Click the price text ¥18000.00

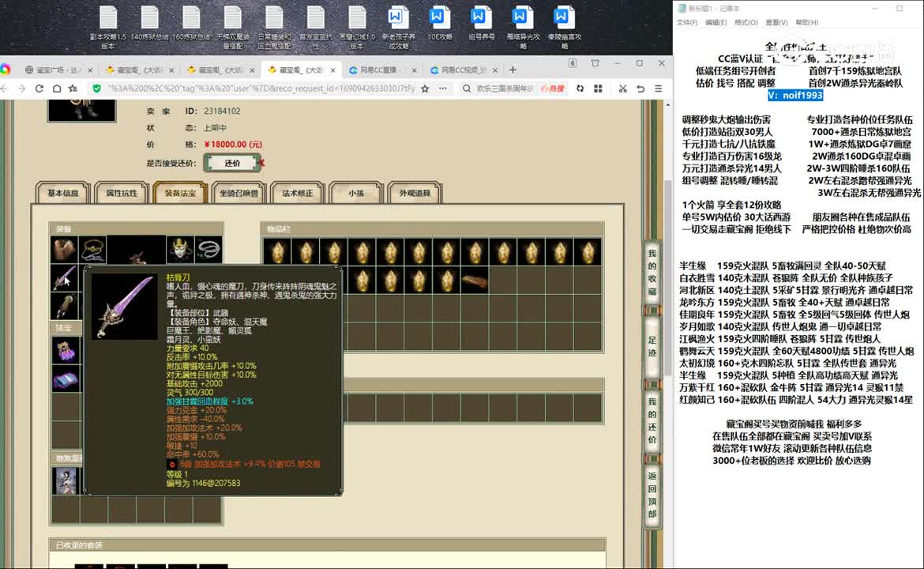(x=233, y=145)
